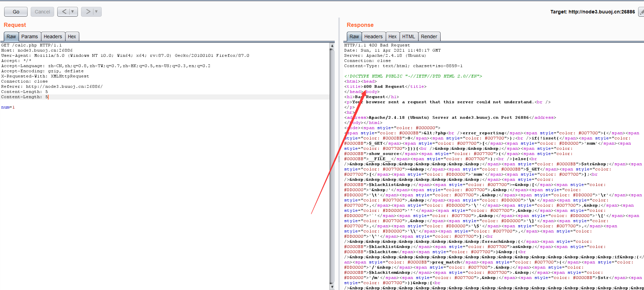Switch to the Response Hex tab
The width and height of the screenshot is (644, 290).
click(x=393, y=37)
